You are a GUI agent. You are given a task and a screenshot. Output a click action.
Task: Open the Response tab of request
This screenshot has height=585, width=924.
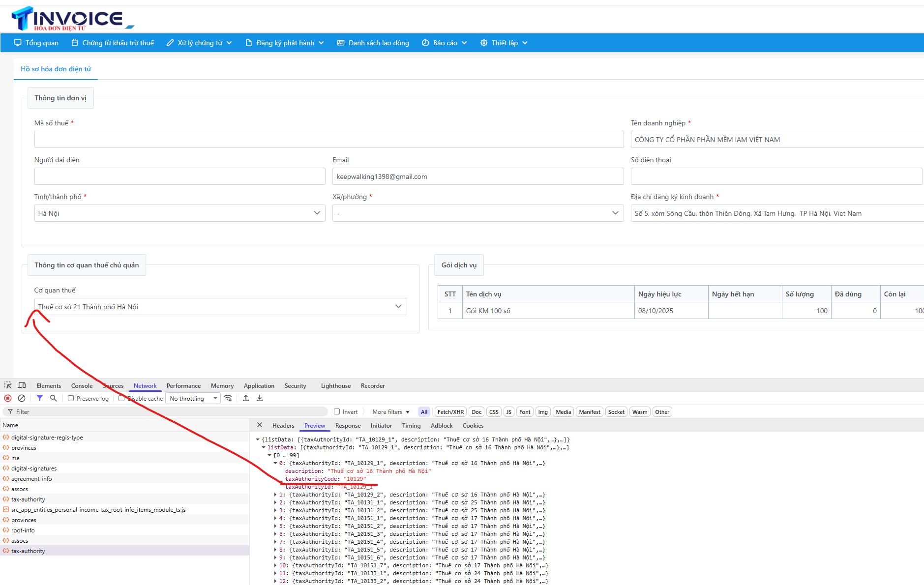[348, 426]
